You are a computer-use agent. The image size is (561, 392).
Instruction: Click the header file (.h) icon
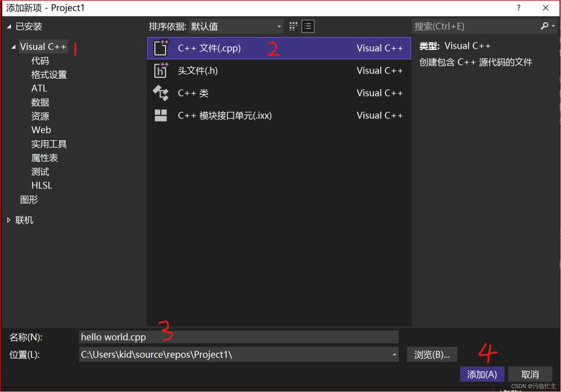[161, 71]
